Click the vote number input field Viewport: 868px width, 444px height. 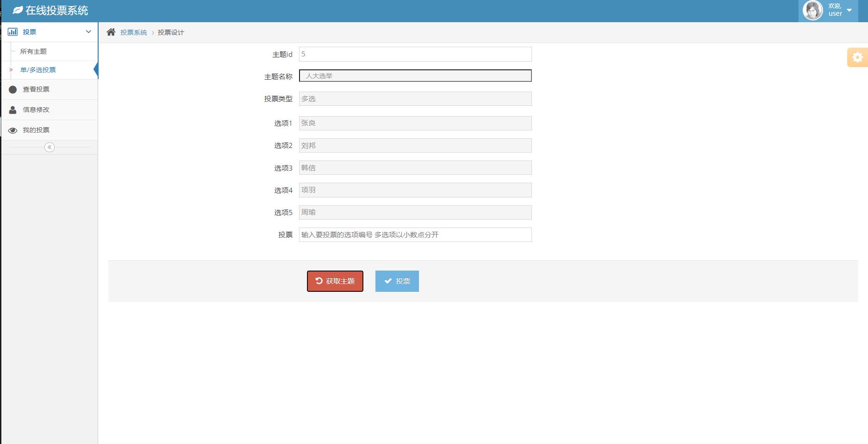point(415,234)
